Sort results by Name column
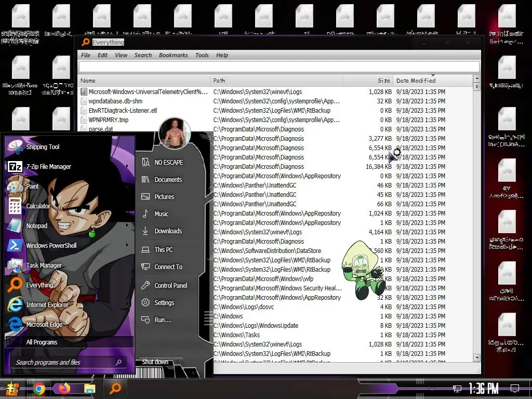This screenshot has width=532, height=399. [x=144, y=81]
